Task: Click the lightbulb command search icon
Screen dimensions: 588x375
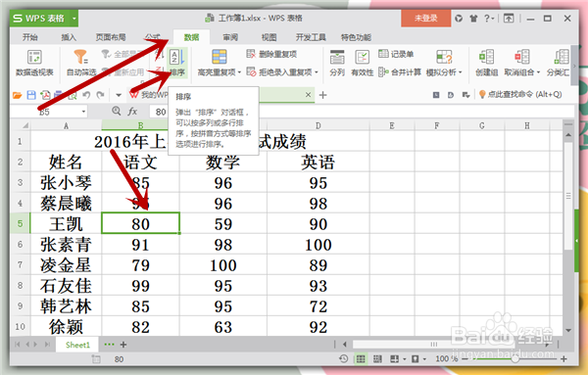Action: coord(482,94)
